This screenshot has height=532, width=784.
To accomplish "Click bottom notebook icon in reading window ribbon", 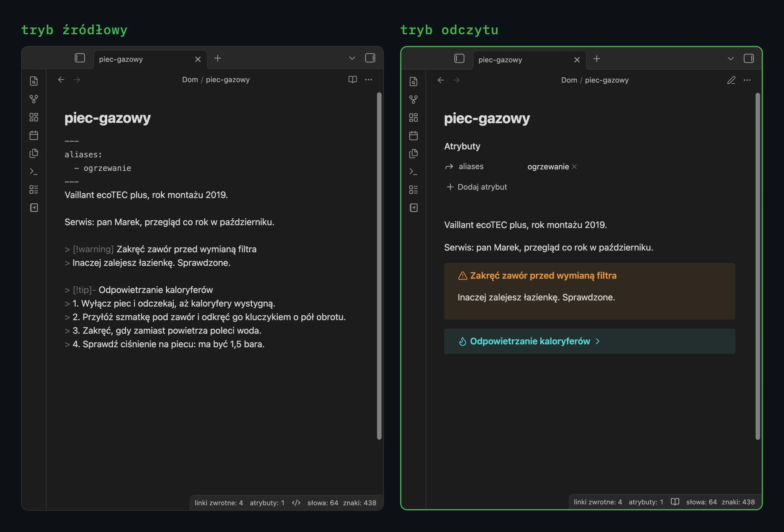I will click(413, 208).
